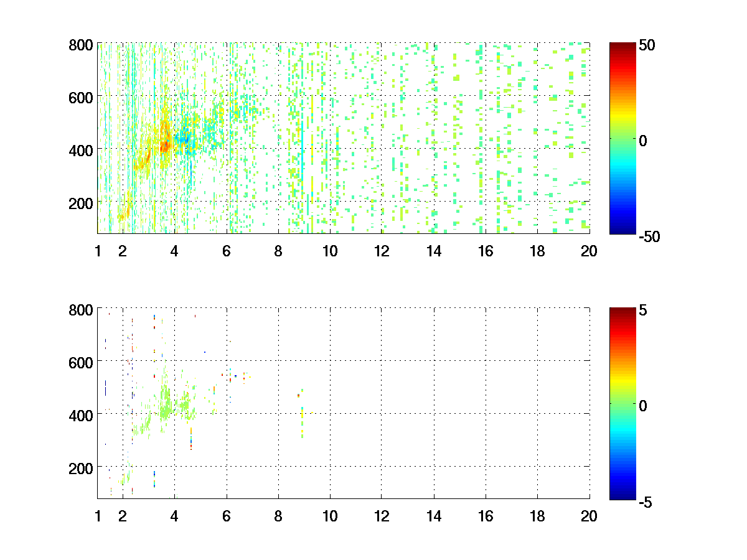Image resolution: width=747 pixels, height=560 pixels.
Task: Click y-axis tick '800' of the upper plot
Action: 81,45
